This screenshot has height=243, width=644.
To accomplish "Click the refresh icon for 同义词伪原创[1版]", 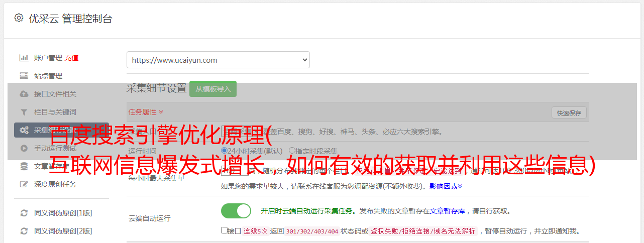I will coord(24,213).
